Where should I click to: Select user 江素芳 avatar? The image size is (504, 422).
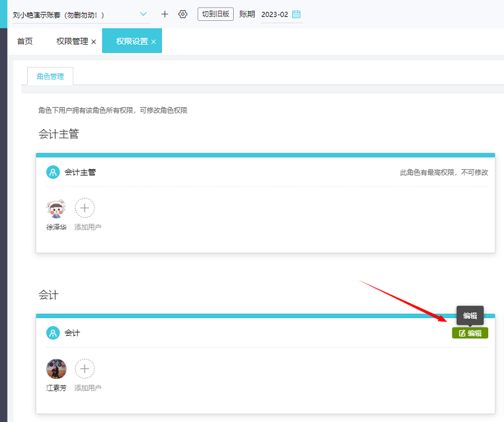click(x=56, y=369)
